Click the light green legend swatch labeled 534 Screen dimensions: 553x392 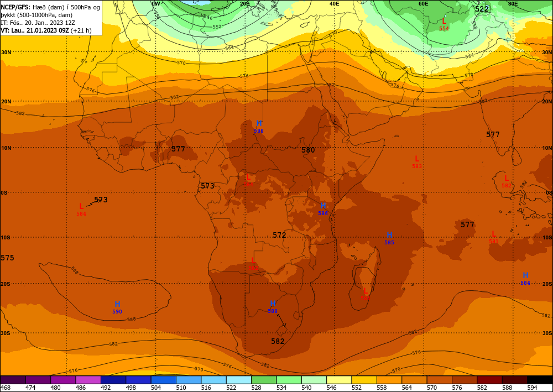(289, 380)
